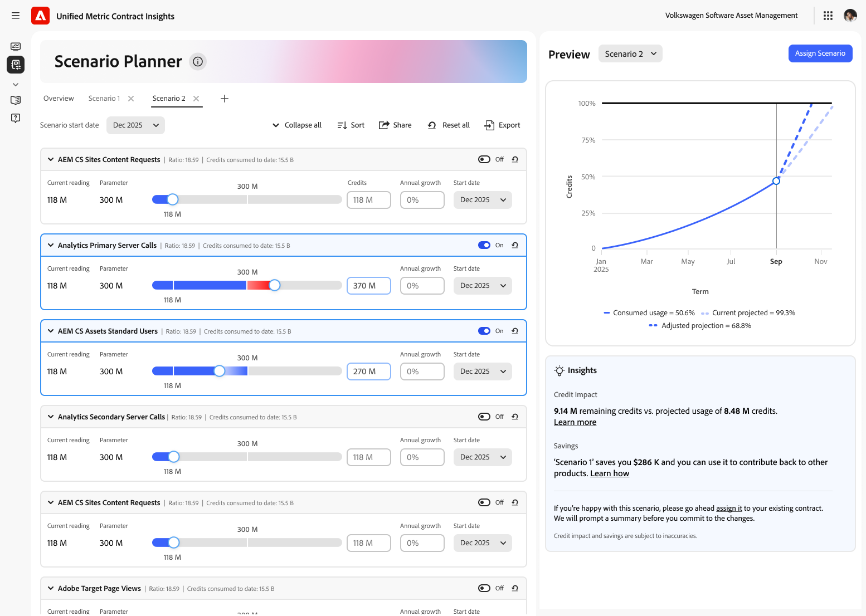Click Reset all in toolbar
866x616 pixels.
(x=449, y=125)
